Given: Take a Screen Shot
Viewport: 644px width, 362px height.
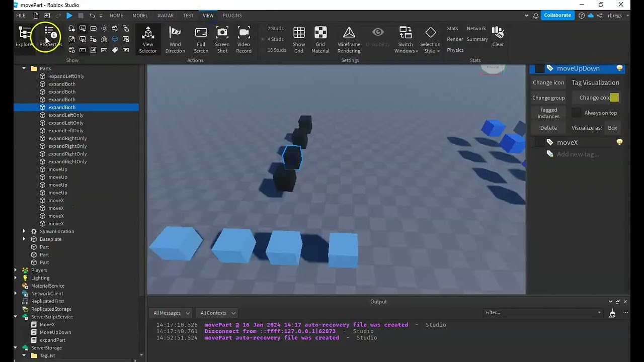Looking at the screenshot, I should [x=222, y=40].
